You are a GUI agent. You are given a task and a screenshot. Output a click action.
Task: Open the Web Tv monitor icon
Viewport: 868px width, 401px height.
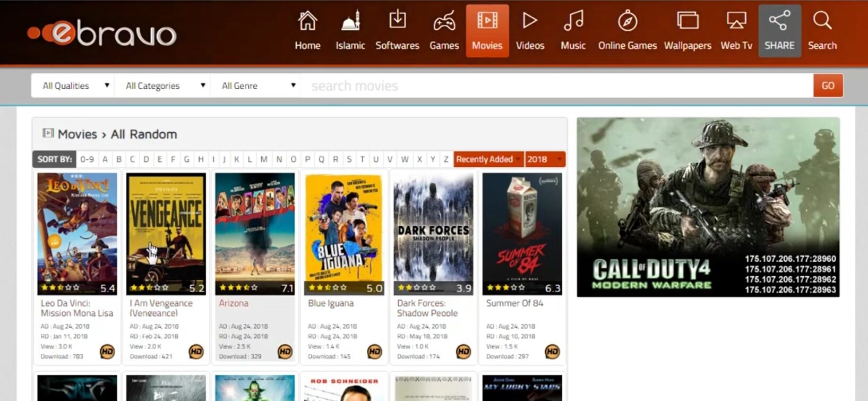[736, 21]
